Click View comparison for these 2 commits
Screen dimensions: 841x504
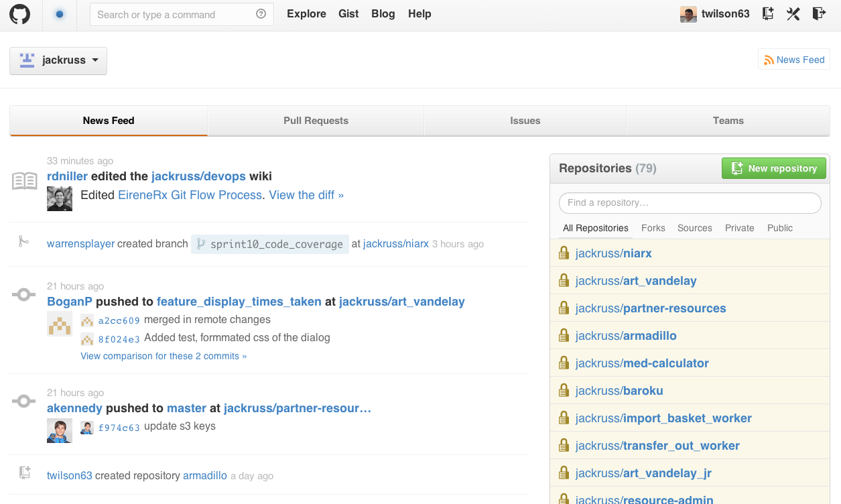[x=164, y=356]
